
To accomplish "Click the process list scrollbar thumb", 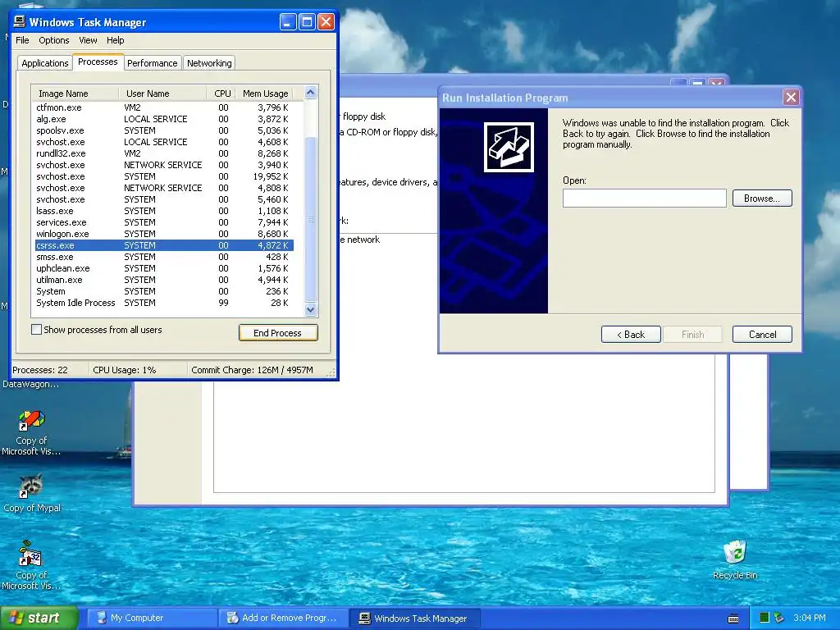I will click(x=311, y=220).
